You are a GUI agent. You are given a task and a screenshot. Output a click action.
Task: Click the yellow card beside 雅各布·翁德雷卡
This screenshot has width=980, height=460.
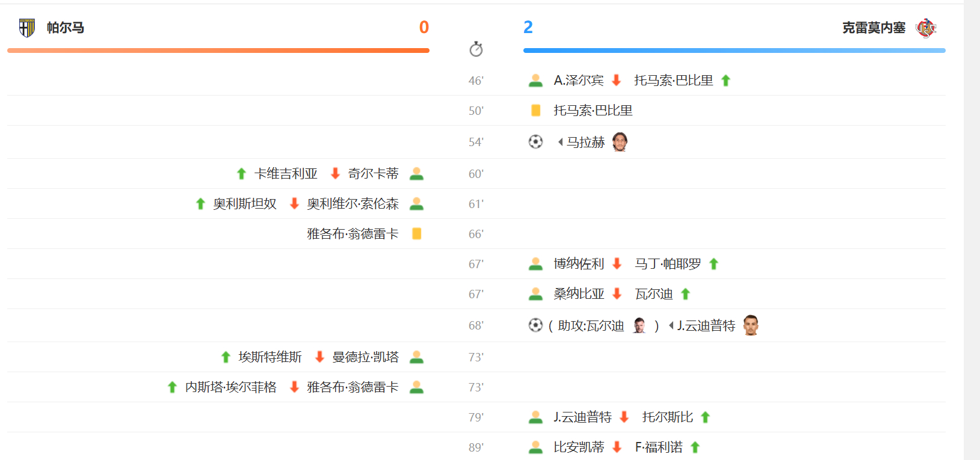(417, 233)
